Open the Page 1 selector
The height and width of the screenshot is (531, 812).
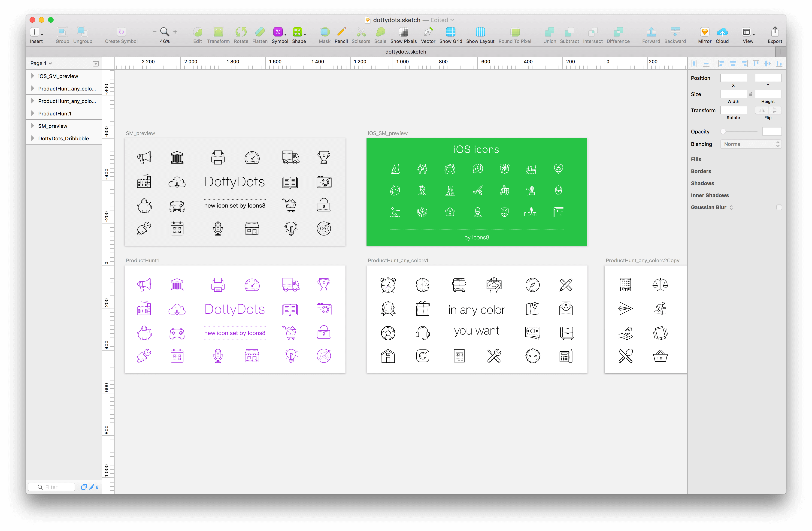[x=41, y=63]
